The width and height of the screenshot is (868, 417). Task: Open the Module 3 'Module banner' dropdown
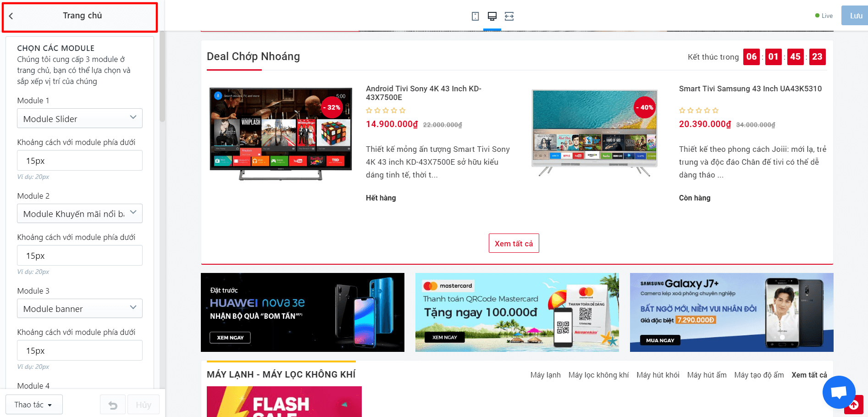(x=80, y=308)
